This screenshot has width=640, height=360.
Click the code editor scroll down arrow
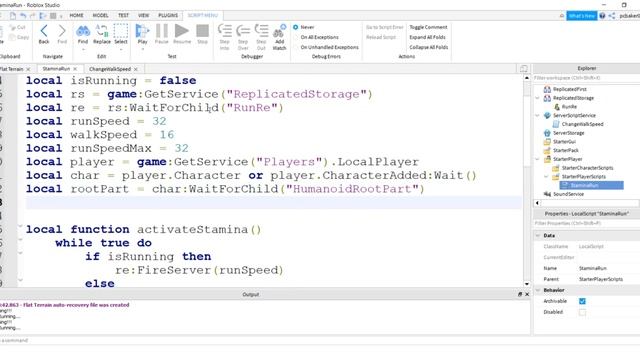(527, 284)
